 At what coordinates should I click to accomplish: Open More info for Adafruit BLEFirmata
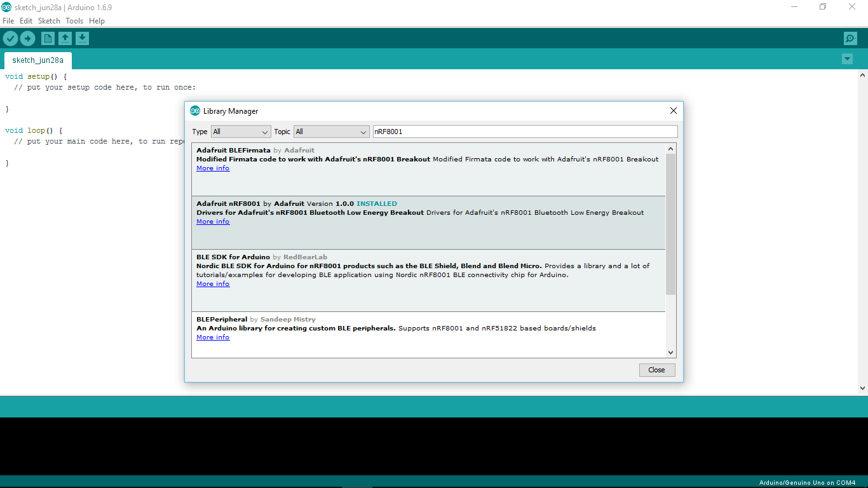coord(213,168)
